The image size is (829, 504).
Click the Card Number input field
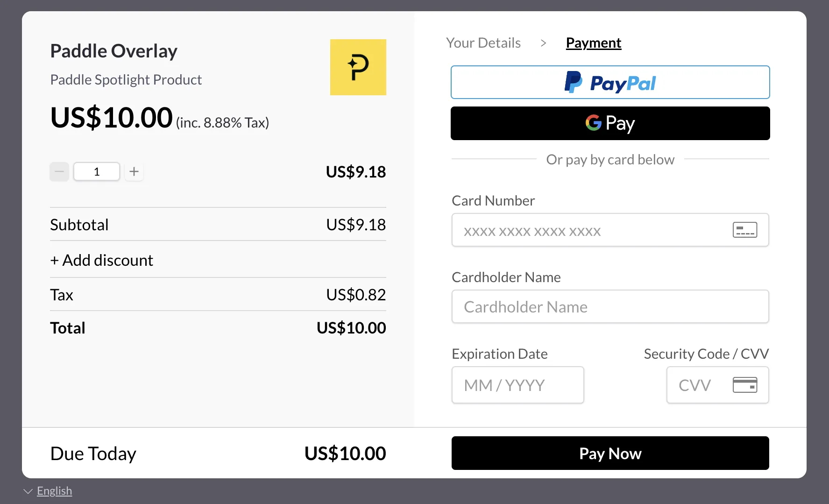pyautogui.click(x=584, y=230)
